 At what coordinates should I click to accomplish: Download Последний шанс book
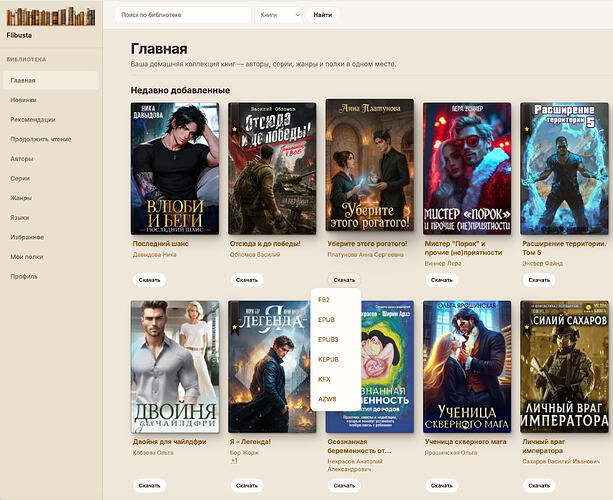pyautogui.click(x=149, y=280)
